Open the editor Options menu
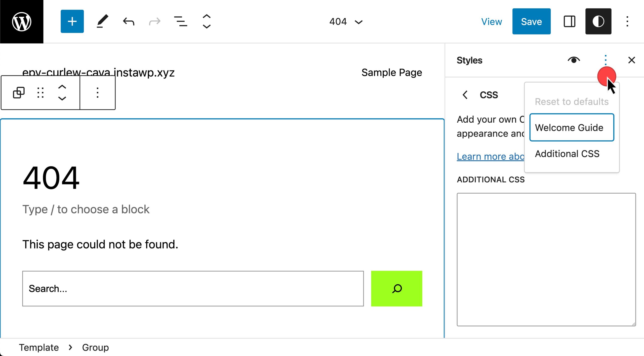Screen dimensions: 644x356 (627, 21)
